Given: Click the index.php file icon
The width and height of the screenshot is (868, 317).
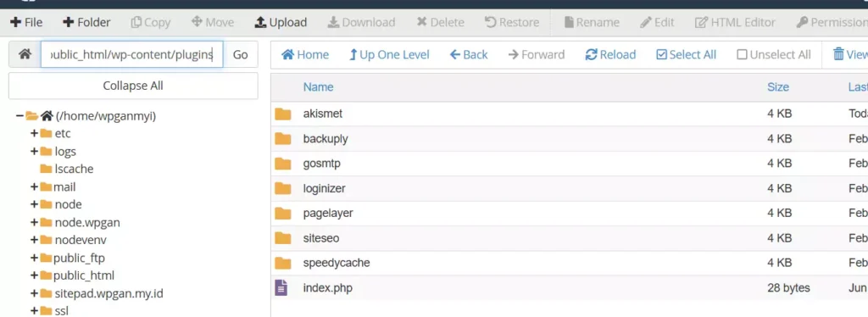Looking at the screenshot, I should click(281, 287).
